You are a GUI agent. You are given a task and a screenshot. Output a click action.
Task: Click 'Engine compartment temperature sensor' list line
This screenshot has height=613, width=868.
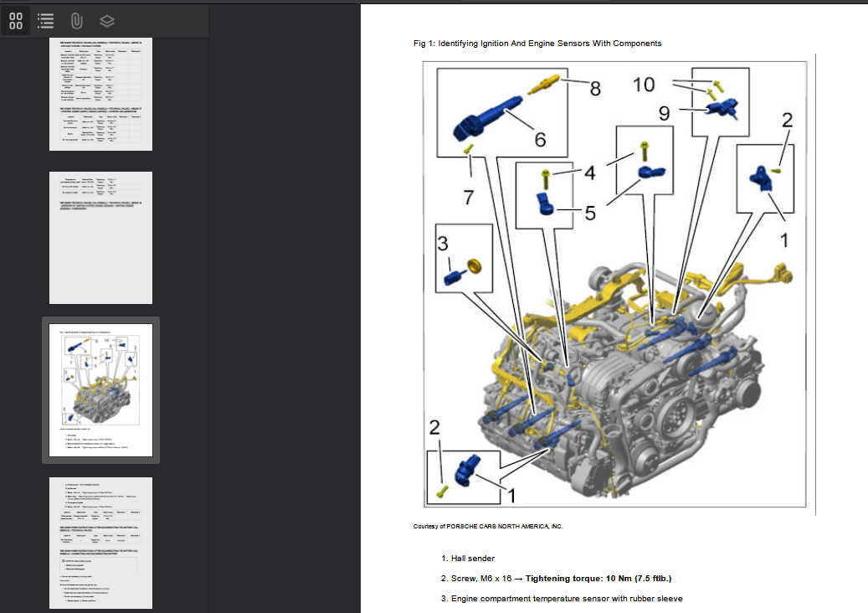[x=562, y=598]
